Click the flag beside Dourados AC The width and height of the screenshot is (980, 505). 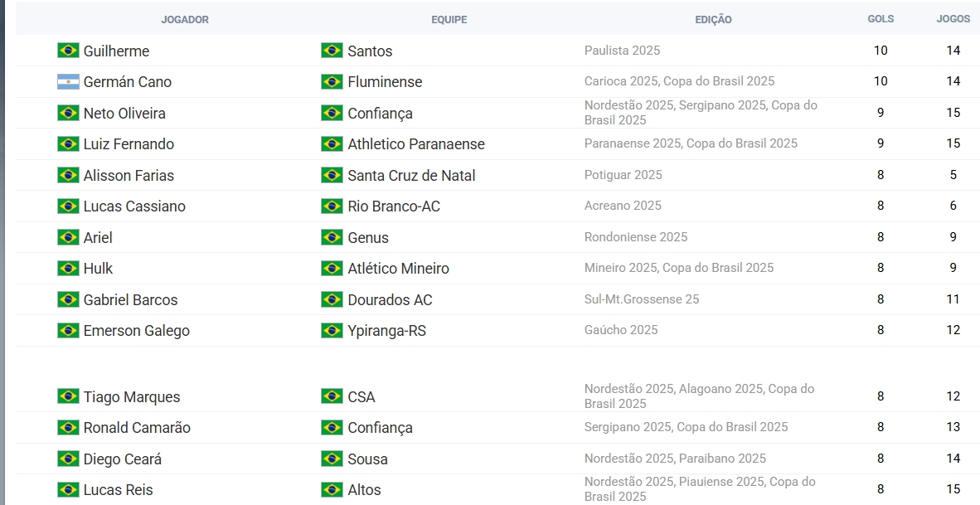332,299
